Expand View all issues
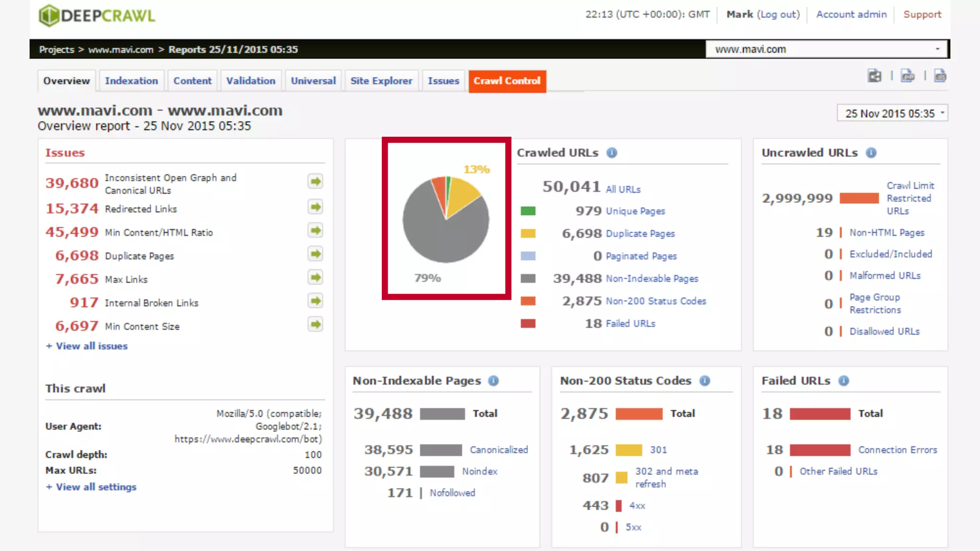980x551 pixels. pos(87,346)
